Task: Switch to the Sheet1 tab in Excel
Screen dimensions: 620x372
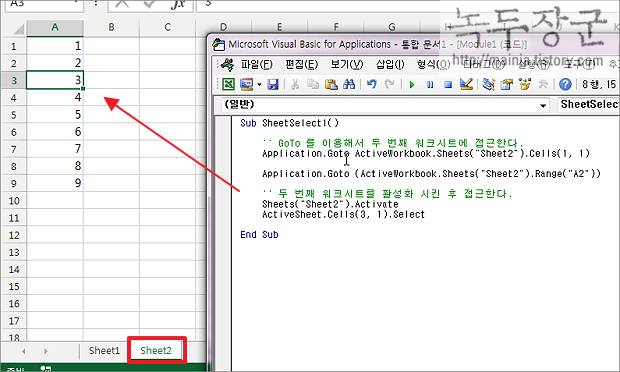Action: (x=104, y=351)
